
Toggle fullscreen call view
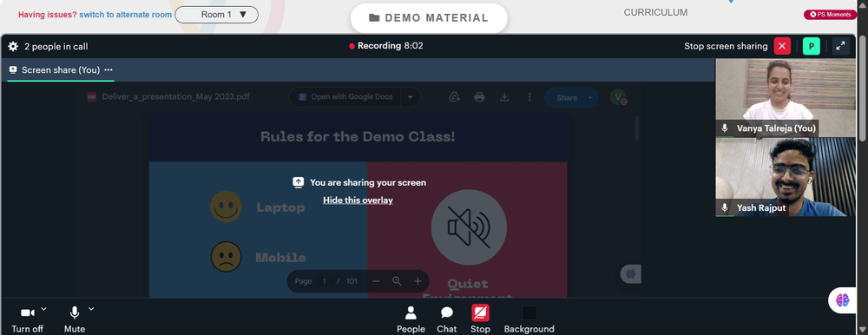[x=840, y=46]
